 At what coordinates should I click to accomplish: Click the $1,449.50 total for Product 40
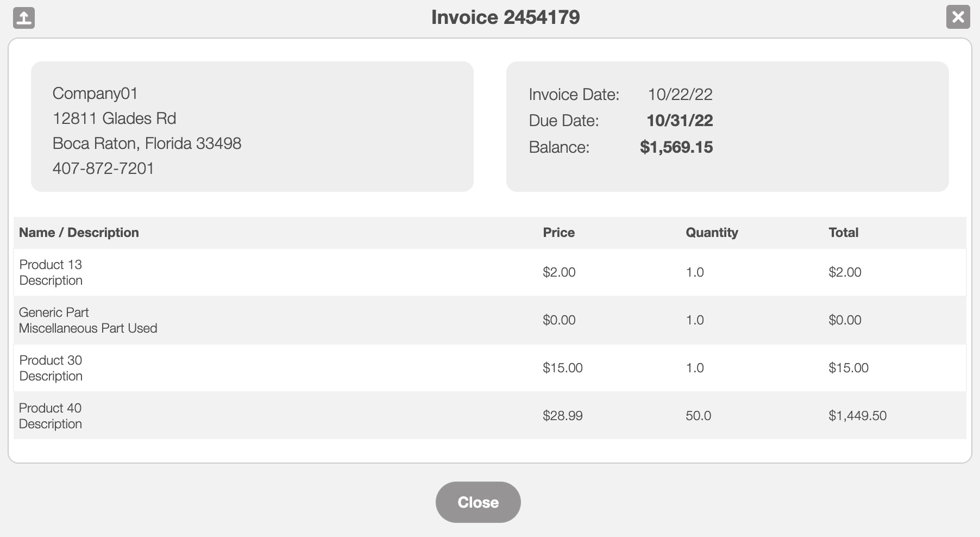[x=857, y=416]
